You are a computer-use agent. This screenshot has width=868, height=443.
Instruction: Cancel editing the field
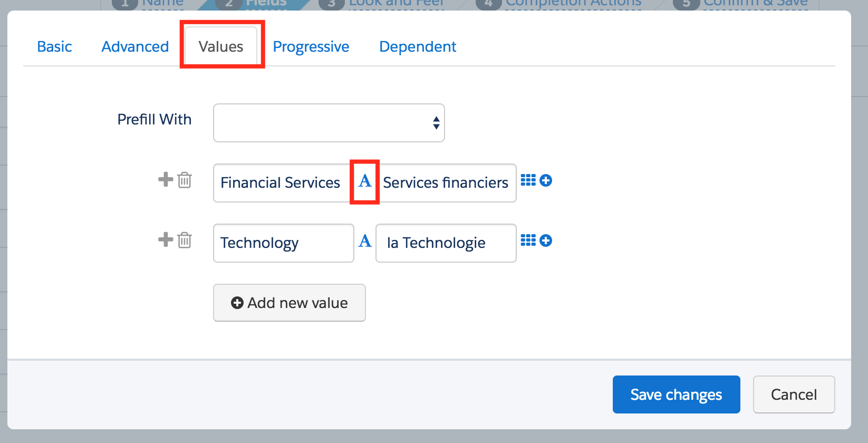[794, 394]
